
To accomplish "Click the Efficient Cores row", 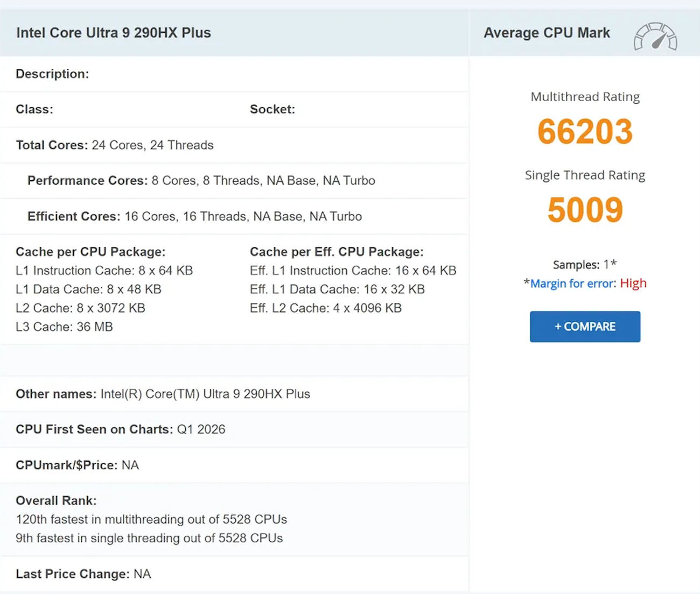I will click(x=194, y=216).
